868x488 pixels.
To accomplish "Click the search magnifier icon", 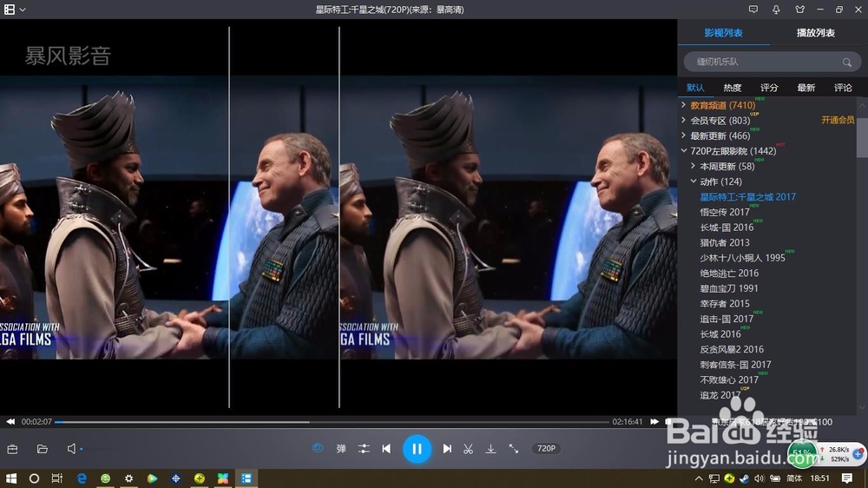I will pos(847,63).
